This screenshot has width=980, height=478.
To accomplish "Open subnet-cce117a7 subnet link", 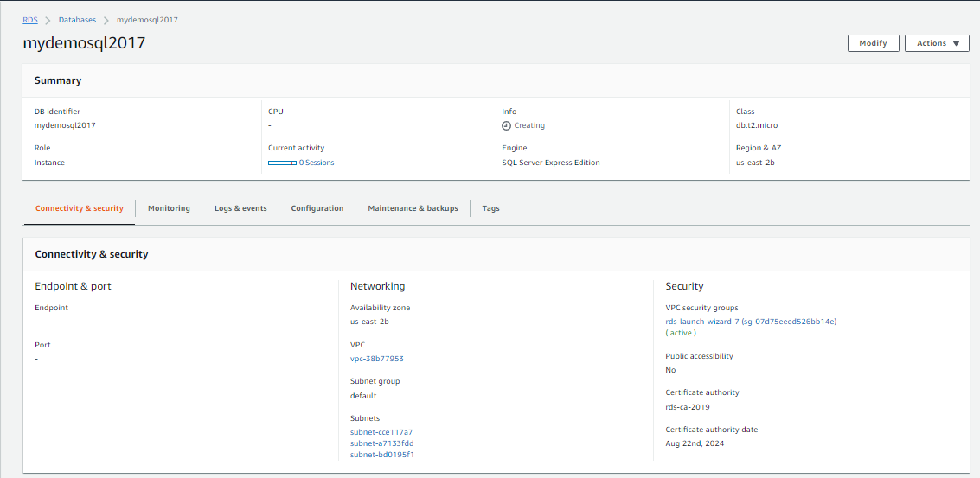I will pos(381,432).
